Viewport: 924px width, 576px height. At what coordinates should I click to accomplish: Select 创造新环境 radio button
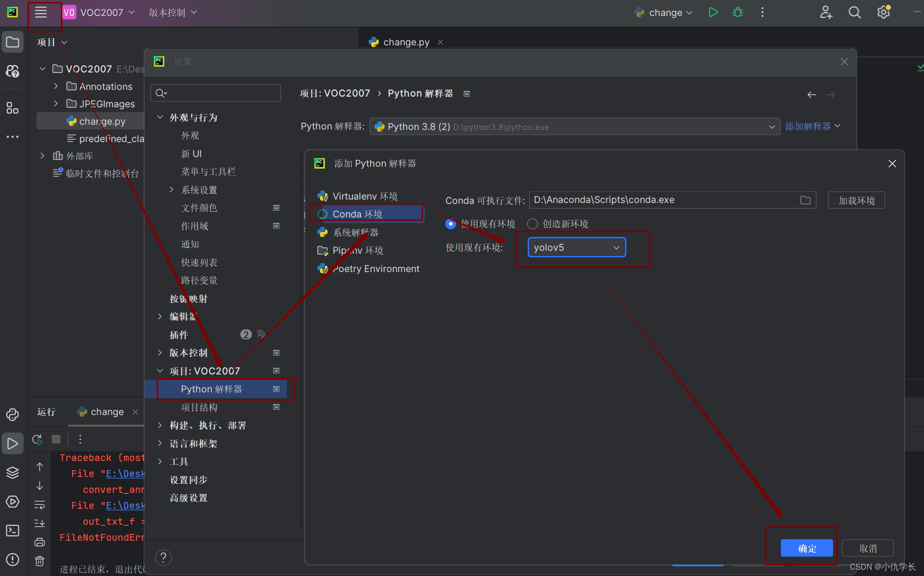[532, 224]
